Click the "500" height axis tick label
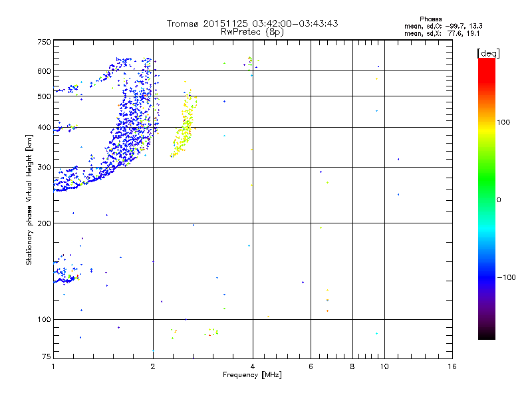This screenshot has height=399, width=532. click(44, 96)
